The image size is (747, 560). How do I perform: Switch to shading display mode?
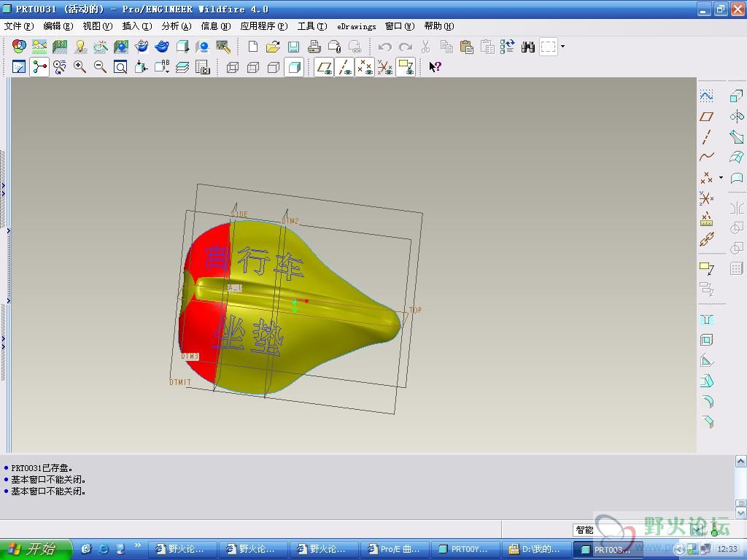tap(294, 67)
